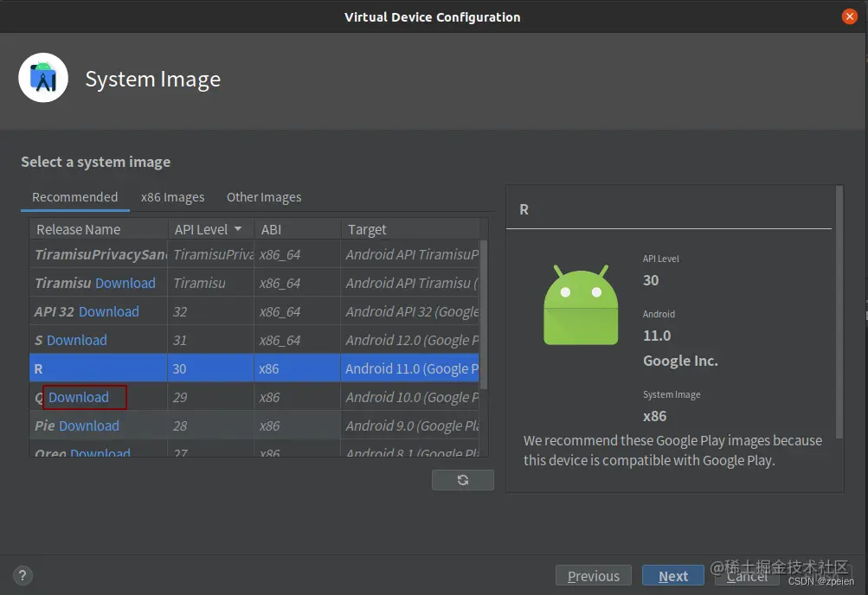Click the Android API Tiramisu target cell
Image resolution: width=868 pixels, height=595 pixels.
click(x=410, y=283)
